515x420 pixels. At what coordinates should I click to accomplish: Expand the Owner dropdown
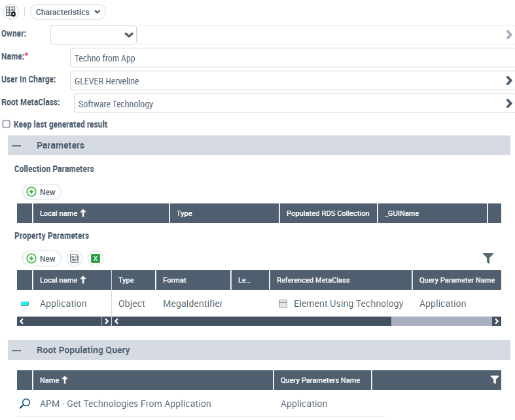128,35
